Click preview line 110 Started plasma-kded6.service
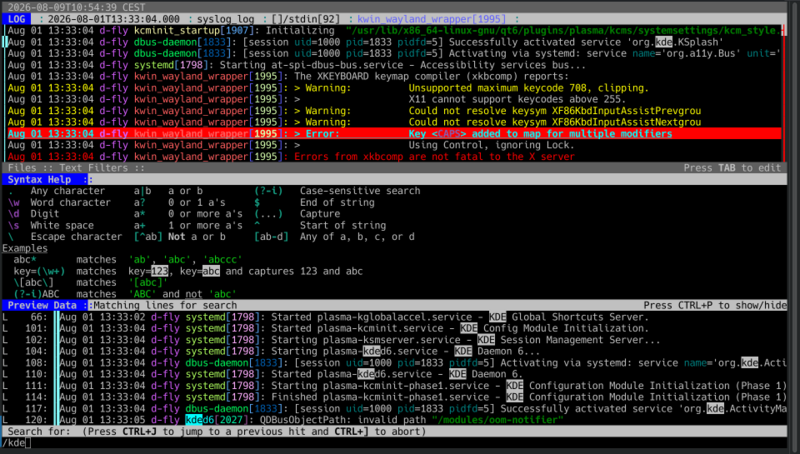 (x=394, y=374)
